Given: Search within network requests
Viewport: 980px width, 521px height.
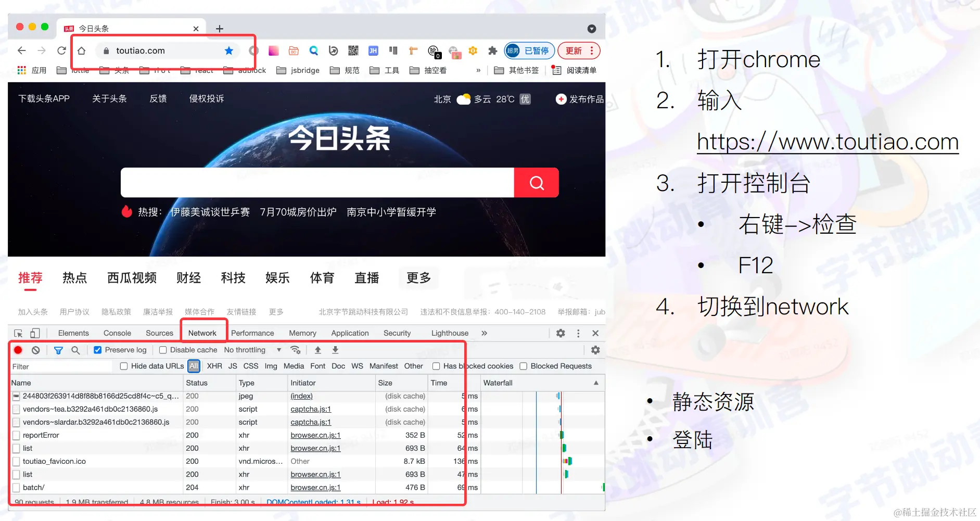Looking at the screenshot, I should (x=76, y=350).
